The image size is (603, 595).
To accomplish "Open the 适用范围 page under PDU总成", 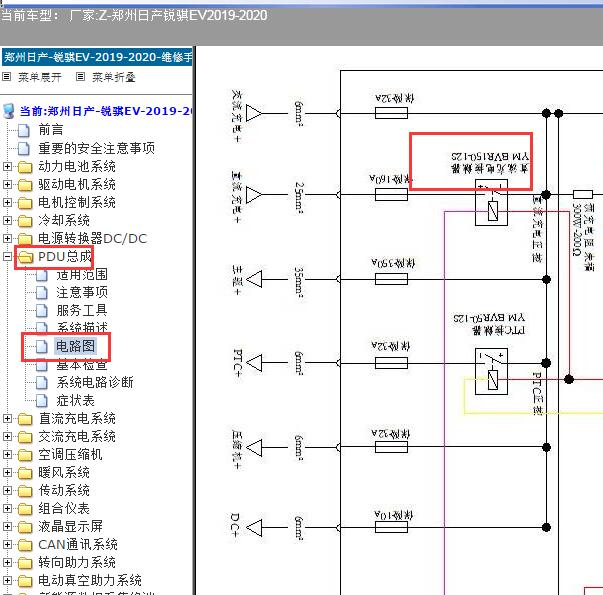I will [82, 275].
